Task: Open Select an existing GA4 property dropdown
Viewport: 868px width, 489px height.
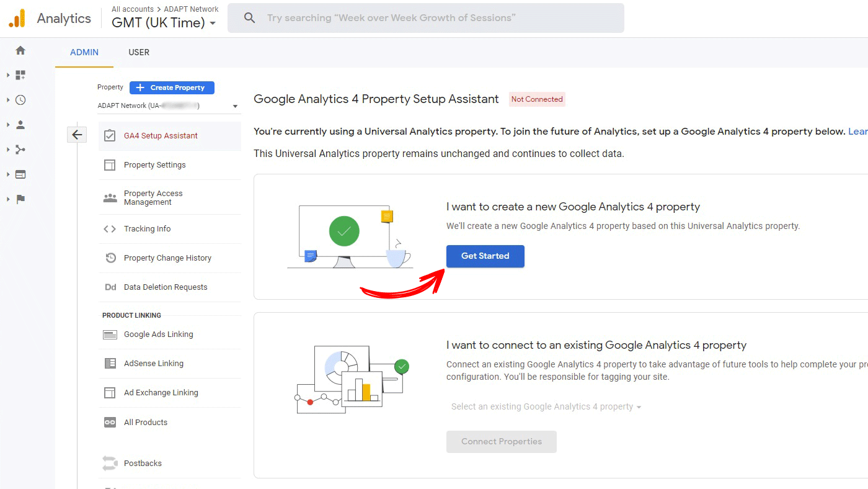Action: coord(546,407)
